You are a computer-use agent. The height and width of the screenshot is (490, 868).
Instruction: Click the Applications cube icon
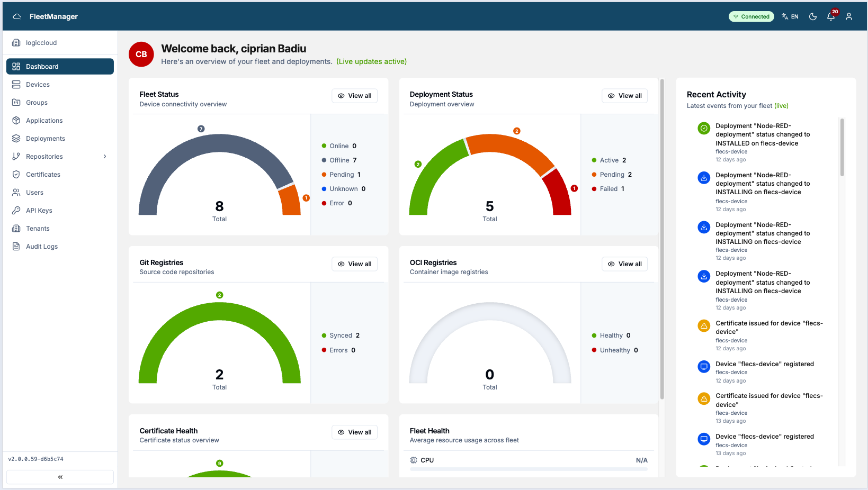tap(16, 121)
